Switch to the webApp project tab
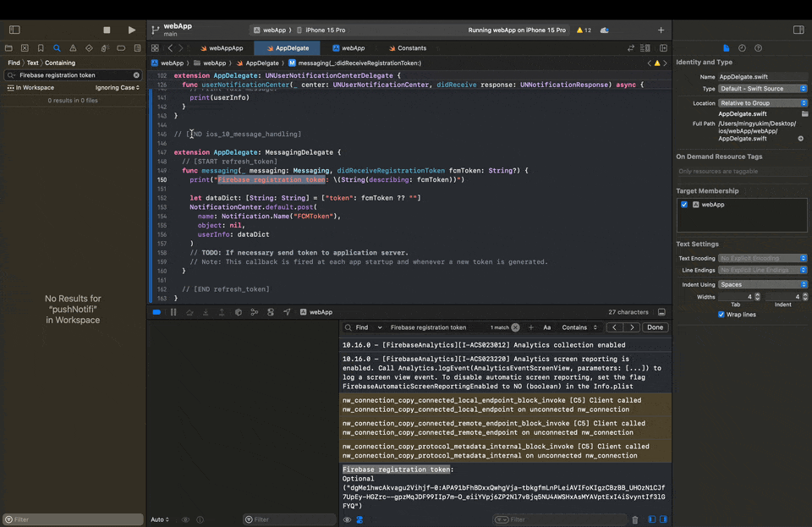The height and width of the screenshot is (527, 812). (x=348, y=48)
